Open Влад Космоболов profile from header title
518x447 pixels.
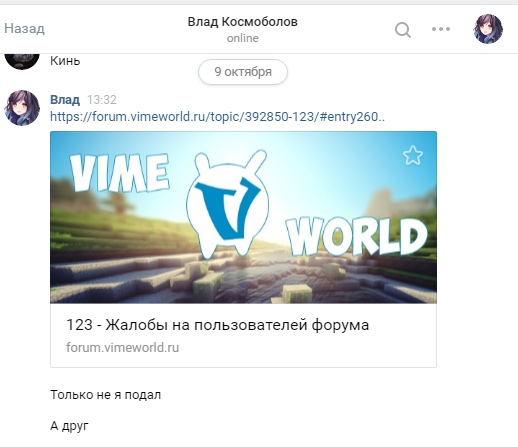point(242,22)
